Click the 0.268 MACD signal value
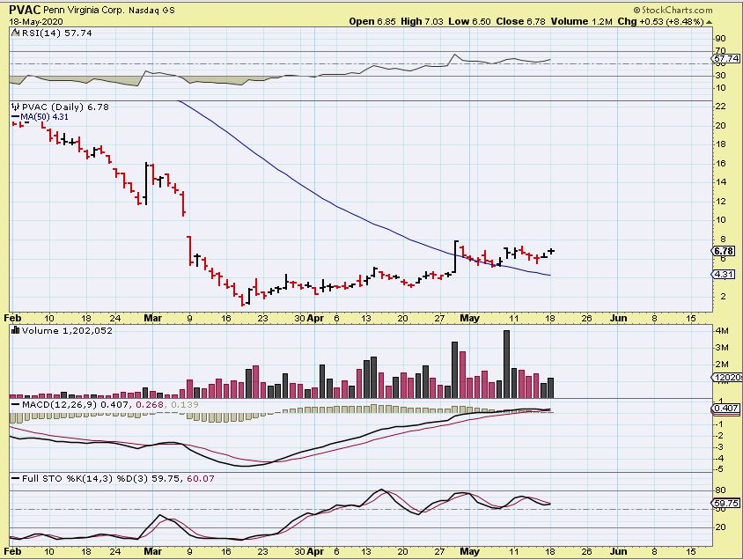This screenshot has width=743, height=560. (x=150, y=405)
